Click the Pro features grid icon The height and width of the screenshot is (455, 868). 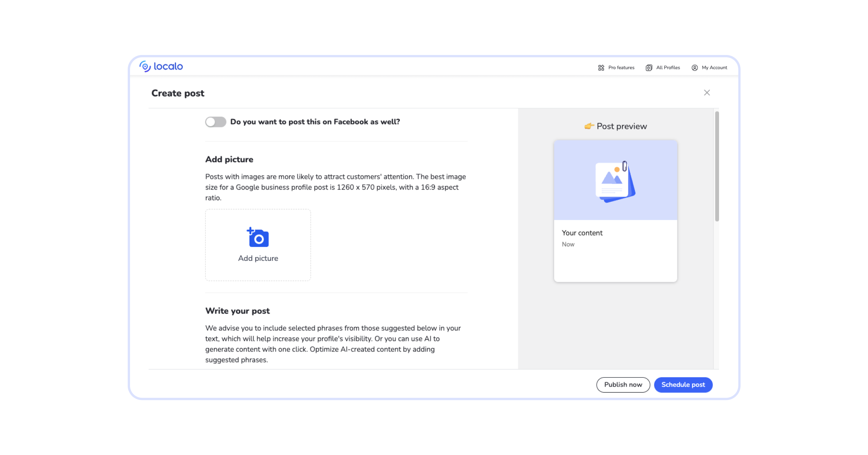(x=601, y=68)
